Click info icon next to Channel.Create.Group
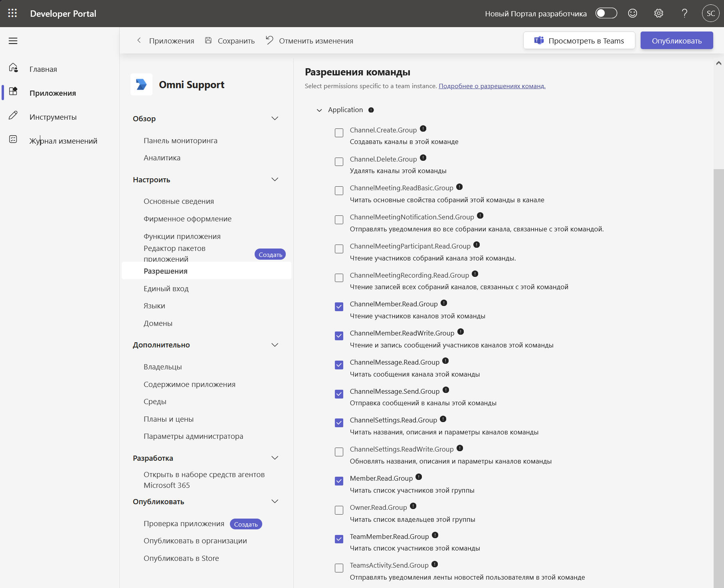 click(x=423, y=129)
